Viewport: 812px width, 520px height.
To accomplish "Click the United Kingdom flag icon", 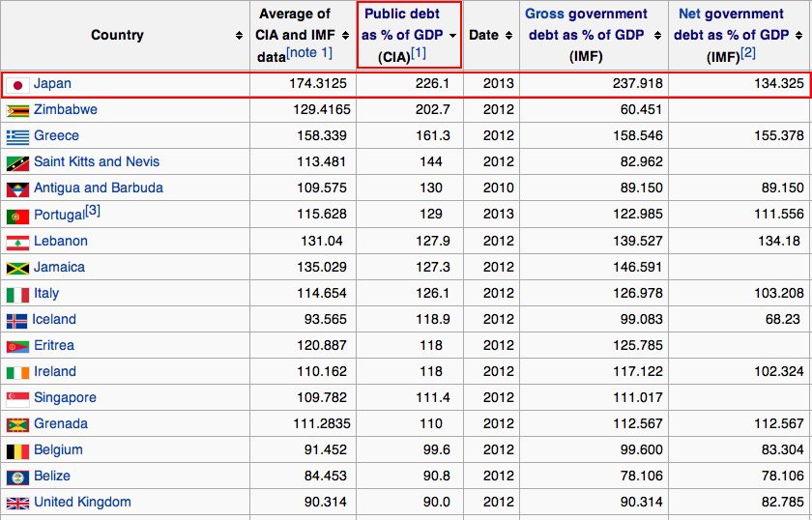I will click(17, 503).
